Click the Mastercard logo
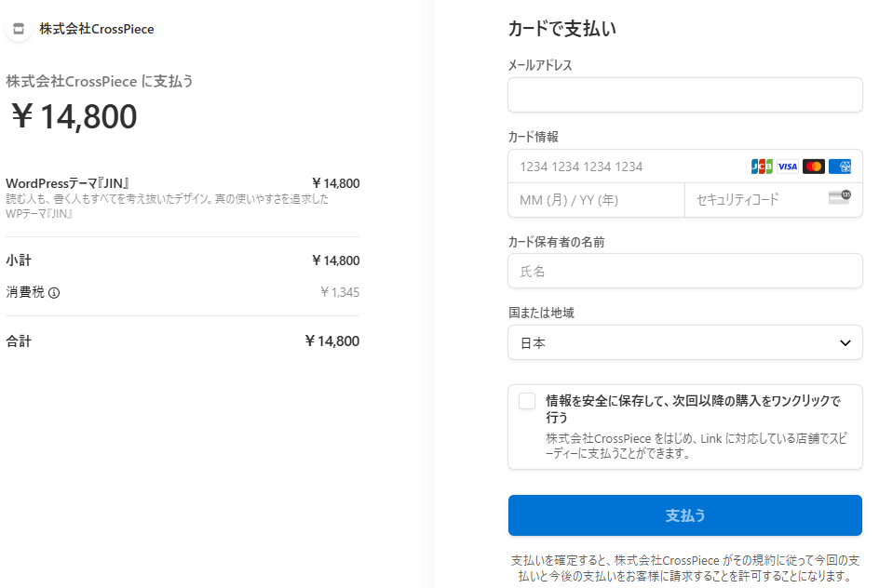Image resolution: width=879 pixels, height=588 pixels. [814, 167]
